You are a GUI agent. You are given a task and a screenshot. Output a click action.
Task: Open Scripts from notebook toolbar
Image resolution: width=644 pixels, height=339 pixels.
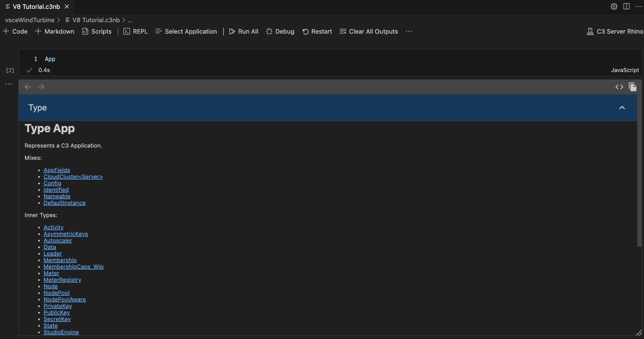(x=97, y=31)
